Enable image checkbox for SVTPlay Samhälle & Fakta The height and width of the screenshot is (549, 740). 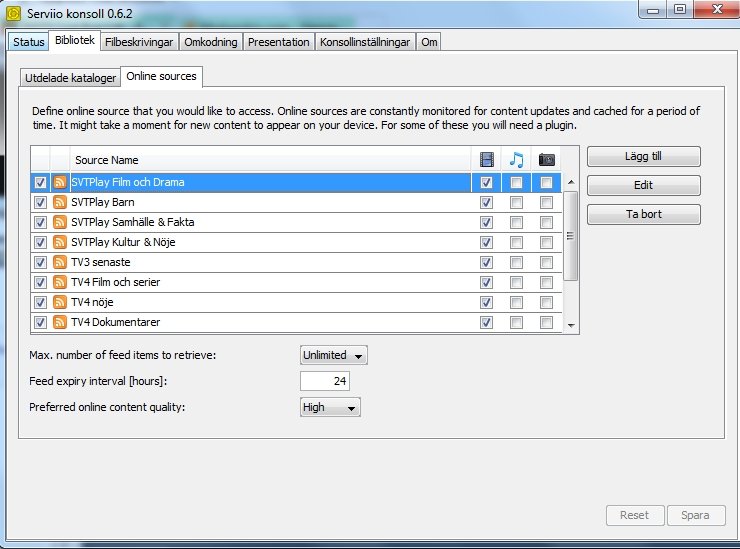546,222
